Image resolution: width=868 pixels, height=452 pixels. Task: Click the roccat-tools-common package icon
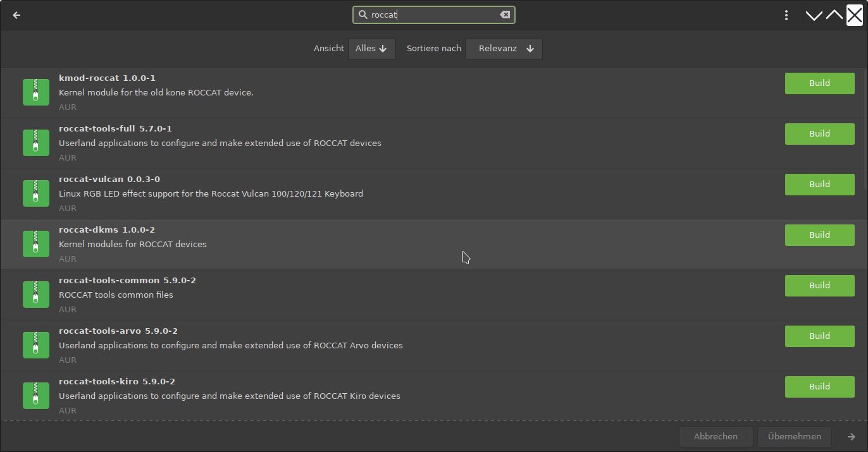click(36, 295)
